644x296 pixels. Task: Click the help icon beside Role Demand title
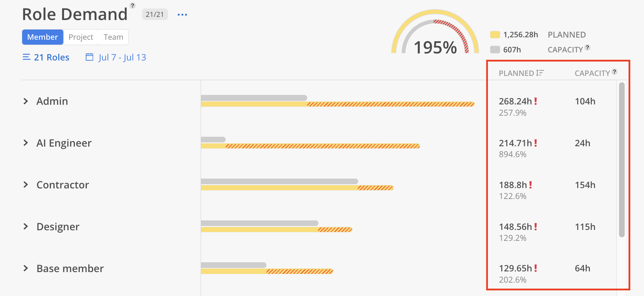[133, 6]
